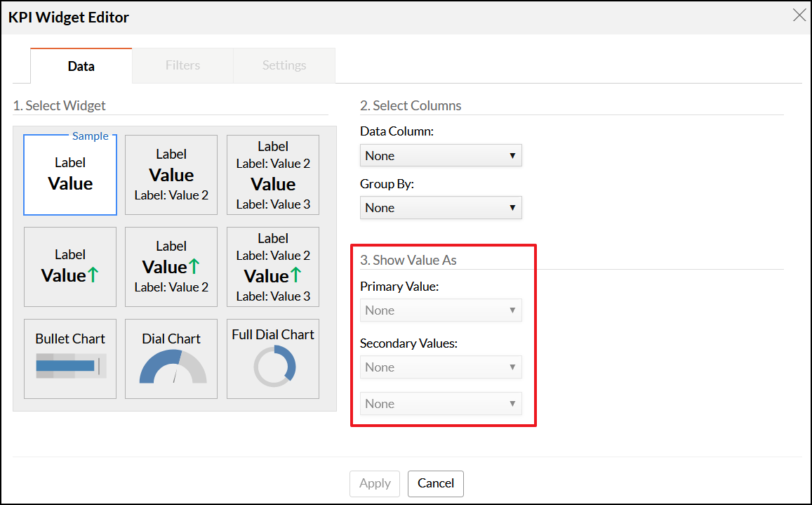The width and height of the screenshot is (812, 505).
Task: Open the Data Column dropdown
Action: [441, 155]
